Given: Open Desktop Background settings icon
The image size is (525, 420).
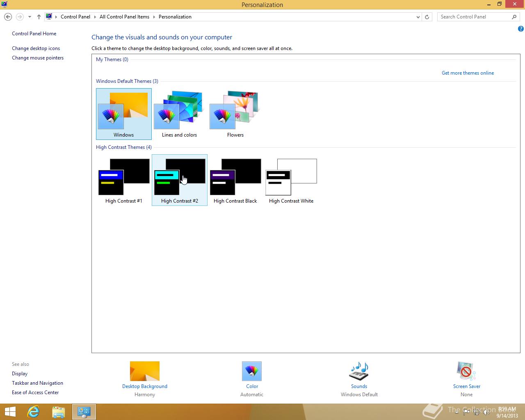Looking at the screenshot, I should pos(144,371).
